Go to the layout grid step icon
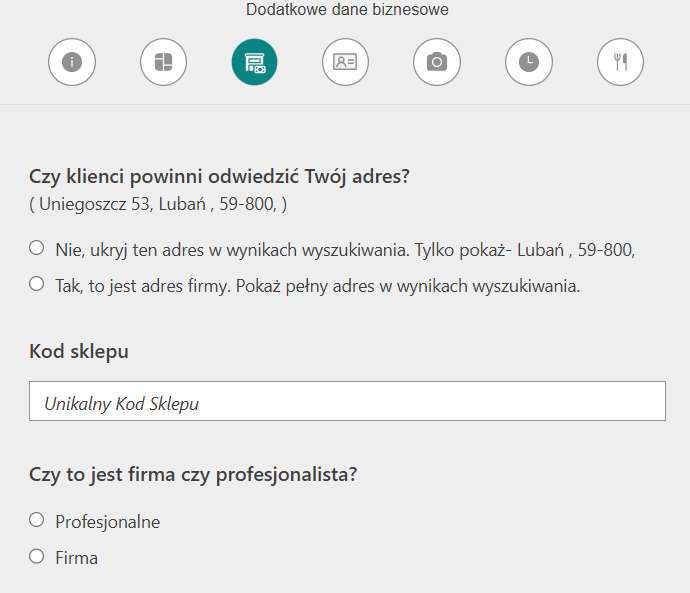690x593 pixels. 163,62
